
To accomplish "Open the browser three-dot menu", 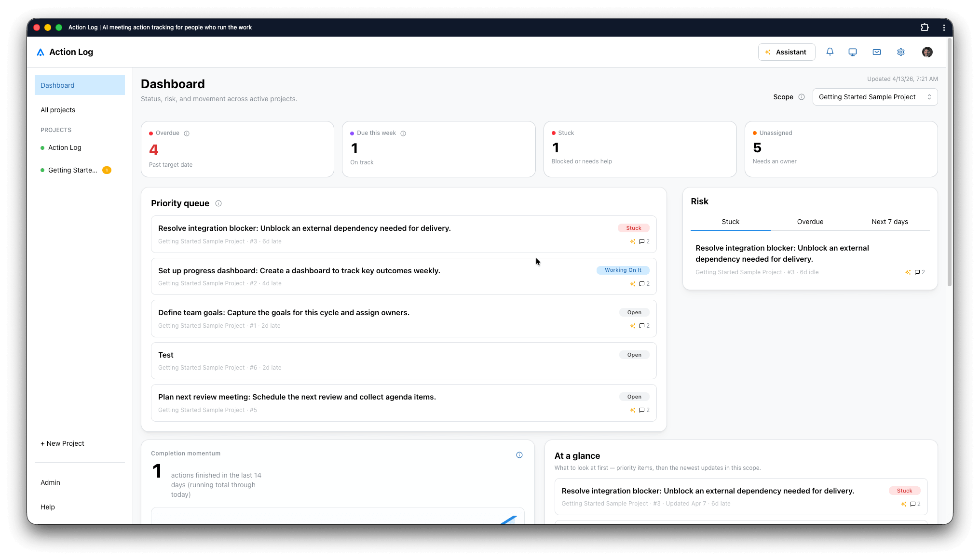I will pyautogui.click(x=944, y=27).
